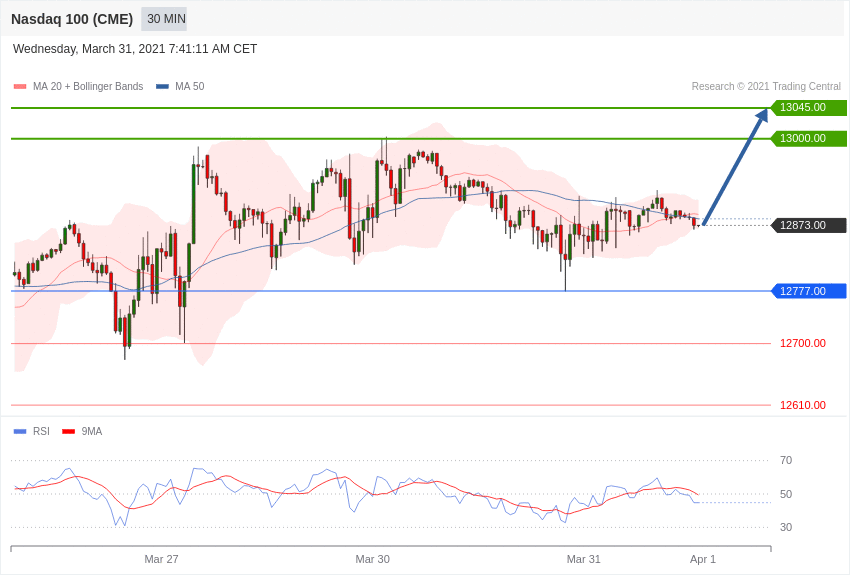Select the MA 50 legend label
850x576 pixels.
click(190, 87)
